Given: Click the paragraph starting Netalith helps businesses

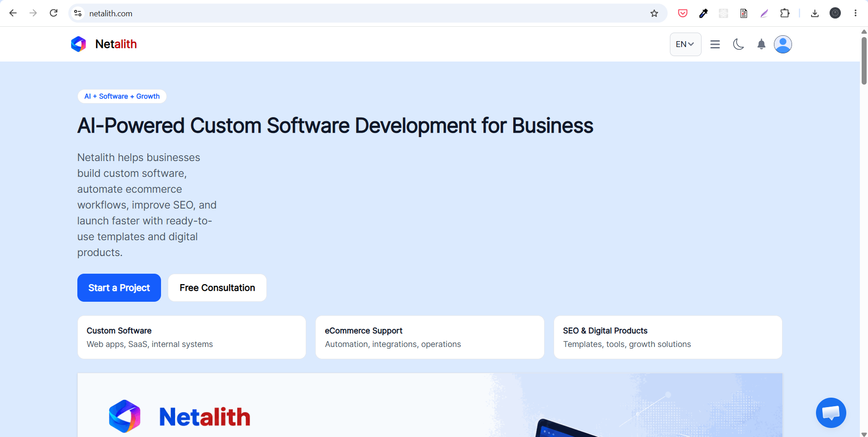Looking at the screenshot, I should (x=147, y=205).
